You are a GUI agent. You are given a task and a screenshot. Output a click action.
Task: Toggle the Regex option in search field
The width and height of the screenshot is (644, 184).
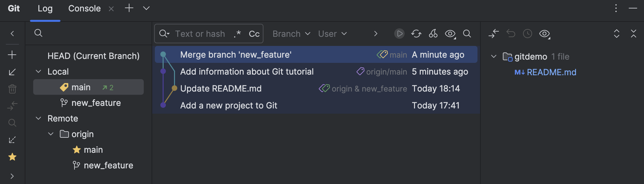tap(237, 34)
